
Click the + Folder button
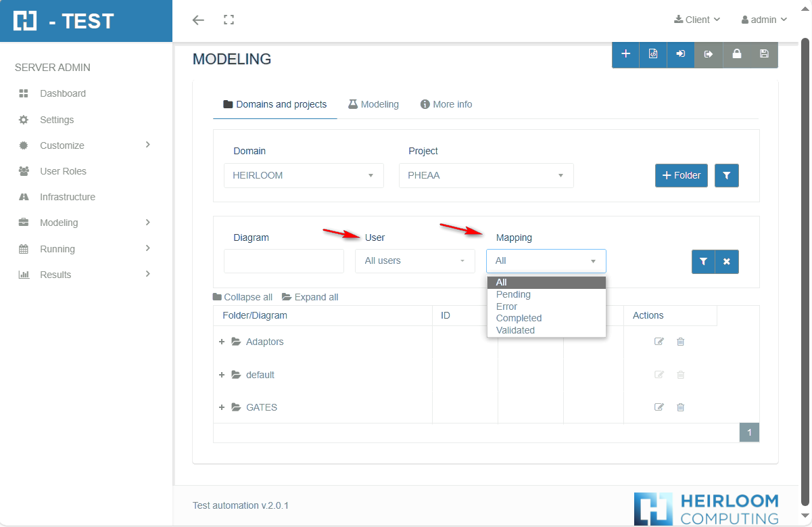[681, 175]
